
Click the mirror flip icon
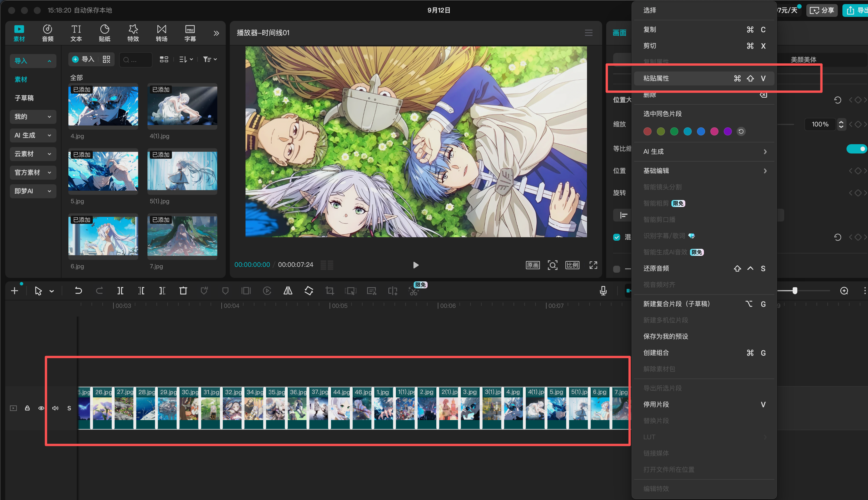(288, 291)
